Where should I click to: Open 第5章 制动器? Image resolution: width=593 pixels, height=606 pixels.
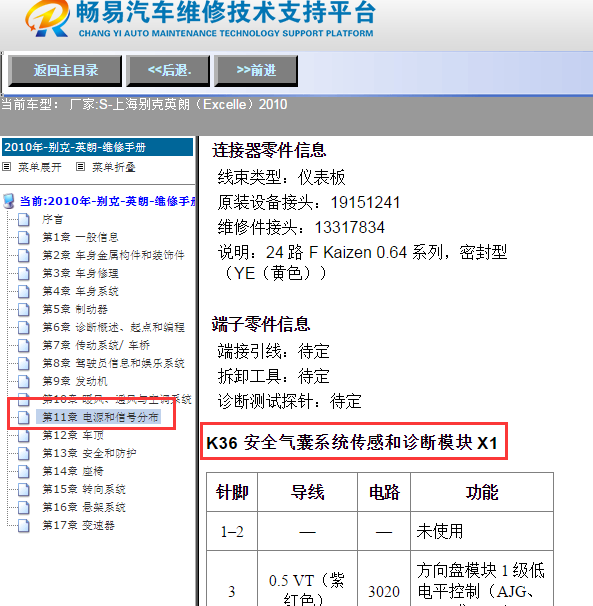click(75, 309)
